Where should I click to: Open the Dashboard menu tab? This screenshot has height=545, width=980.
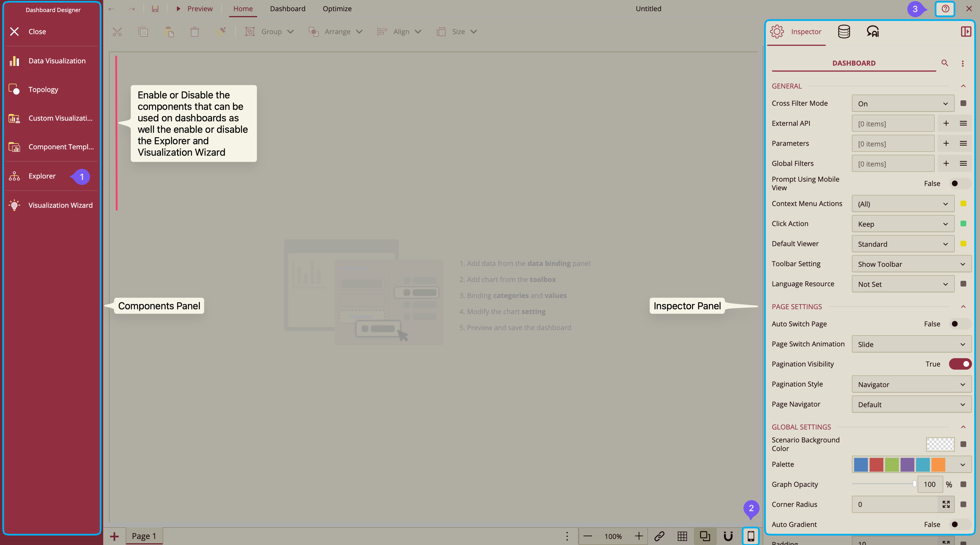point(287,8)
